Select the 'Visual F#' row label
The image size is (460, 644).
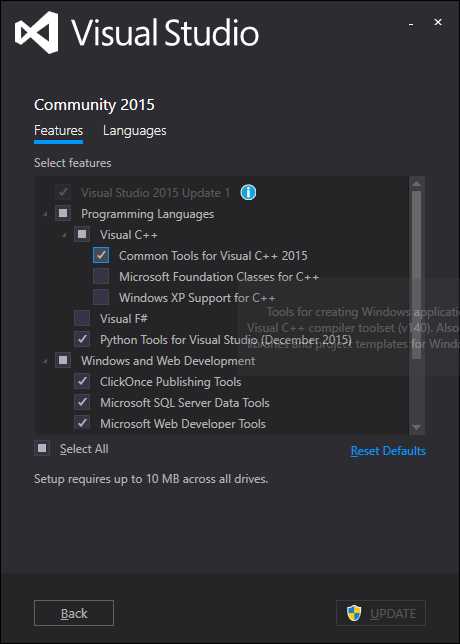pyautogui.click(x=124, y=318)
